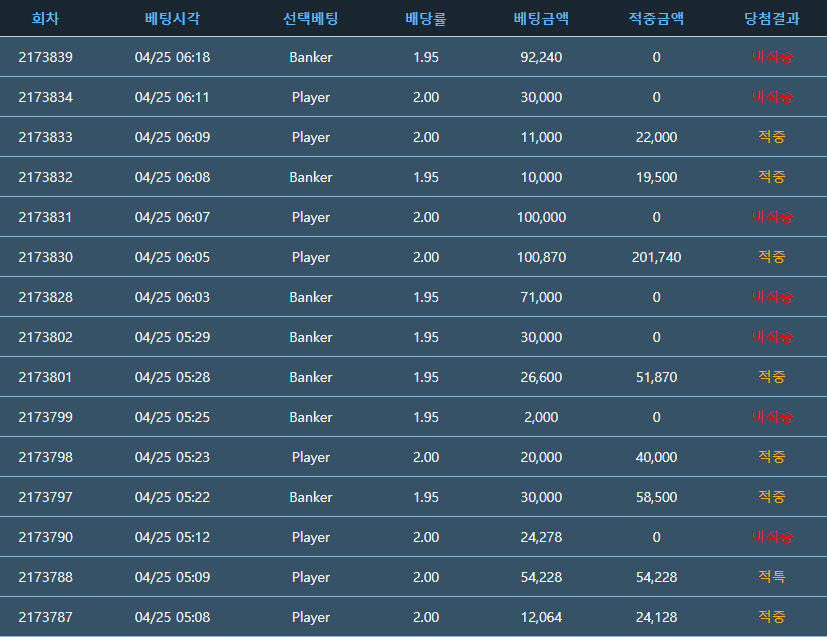Screen dimensions: 827x637
Task: Select the 92,240 bet amount
Action: (x=541, y=57)
